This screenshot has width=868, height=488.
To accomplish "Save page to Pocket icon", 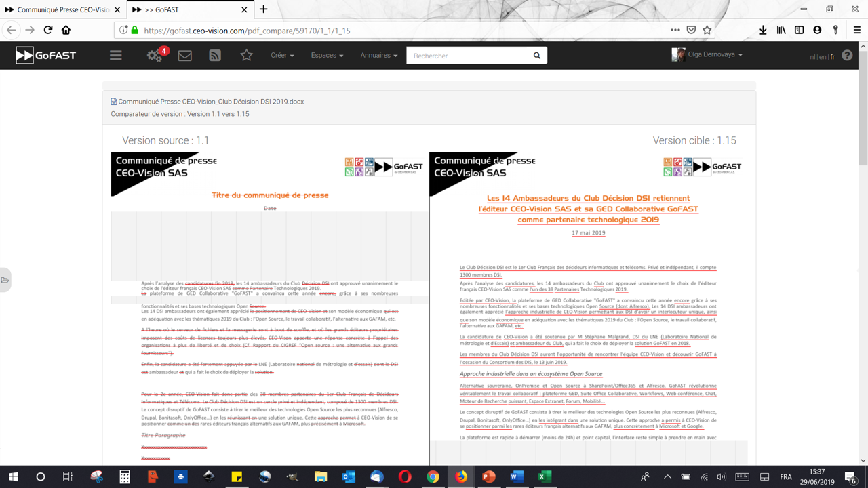I will (x=691, y=30).
